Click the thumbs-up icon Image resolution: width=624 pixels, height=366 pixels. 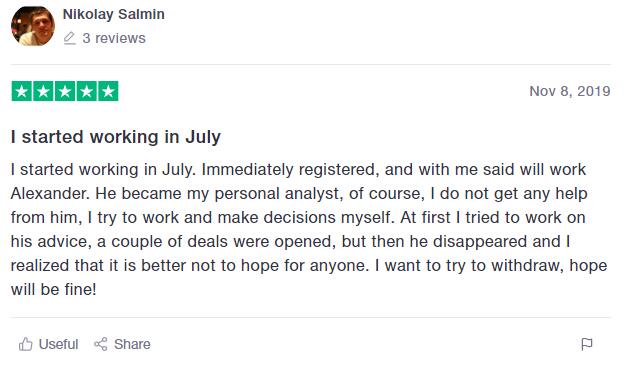tap(25, 344)
